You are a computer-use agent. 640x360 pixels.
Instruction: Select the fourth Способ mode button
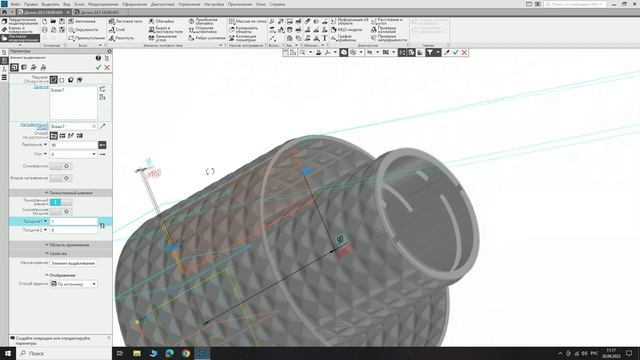click(80, 136)
